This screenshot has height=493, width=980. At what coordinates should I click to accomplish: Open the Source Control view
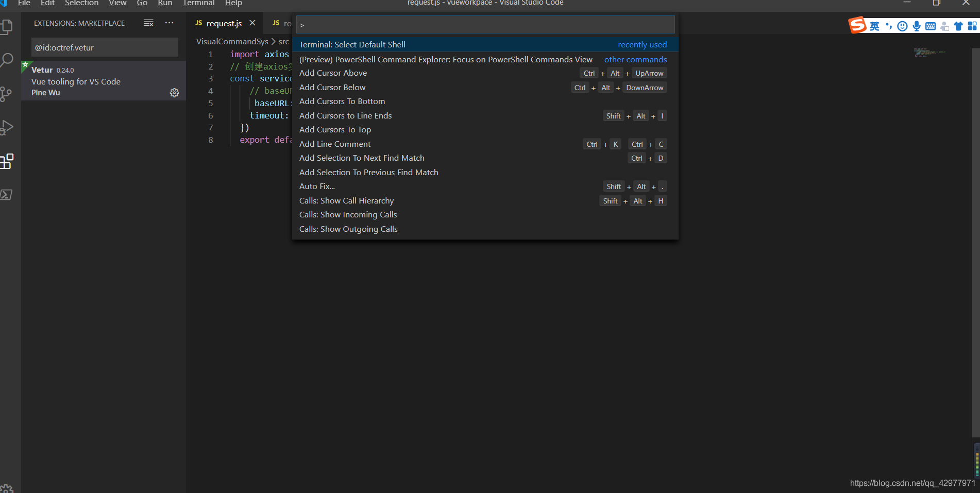click(x=8, y=94)
